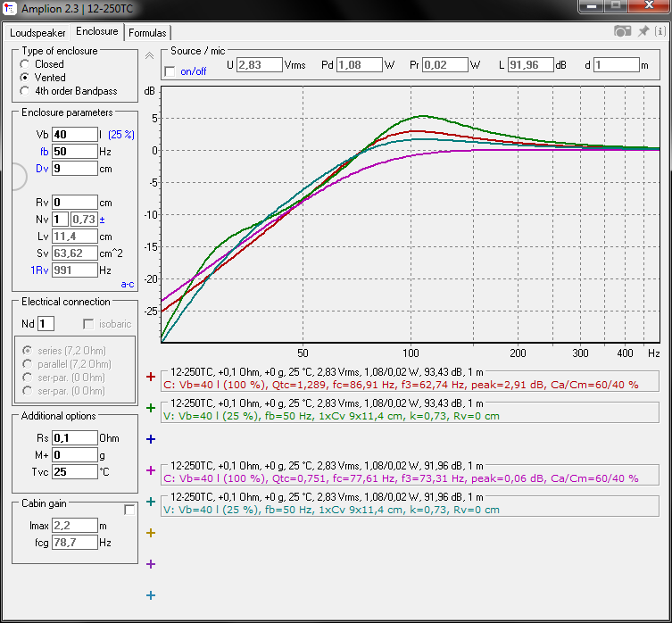The height and width of the screenshot is (623, 672).
Task: Click the fcg 78,7 field
Action: (x=75, y=543)
